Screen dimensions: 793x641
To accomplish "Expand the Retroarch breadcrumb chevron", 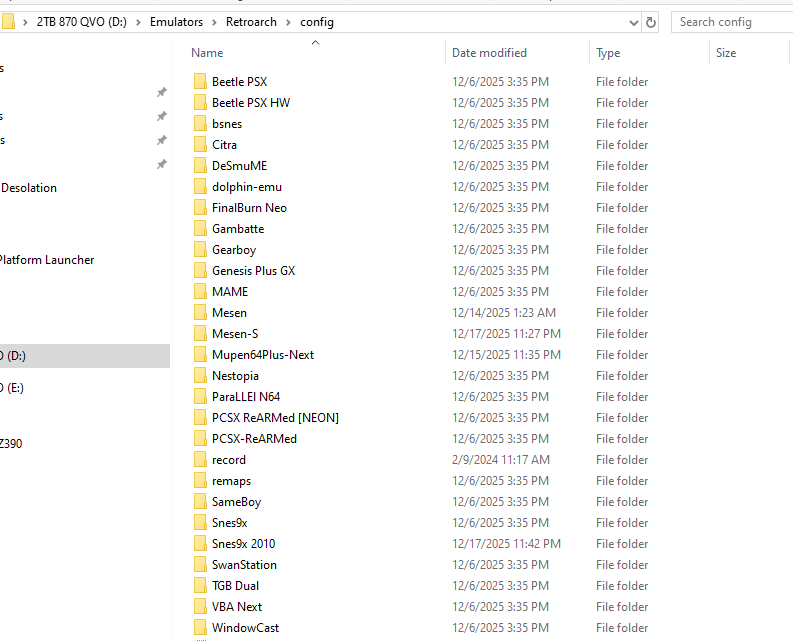I will (286, 22).
